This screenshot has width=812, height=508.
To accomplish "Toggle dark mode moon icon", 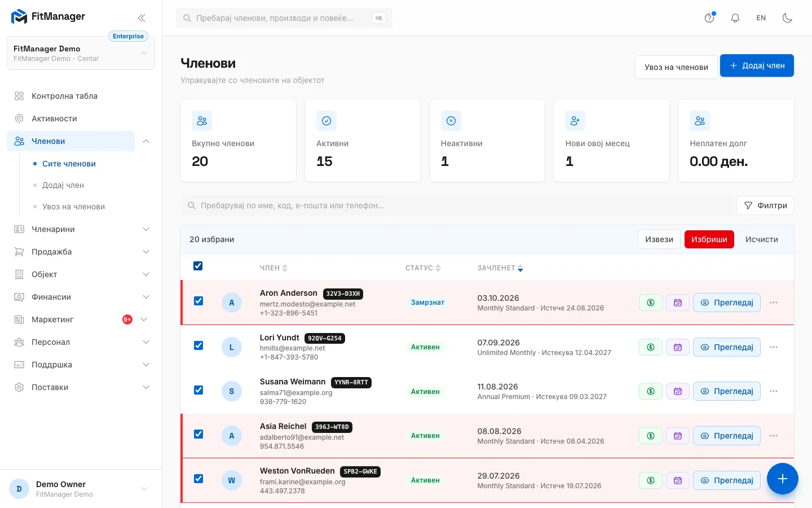I will [x=788, y=18].
